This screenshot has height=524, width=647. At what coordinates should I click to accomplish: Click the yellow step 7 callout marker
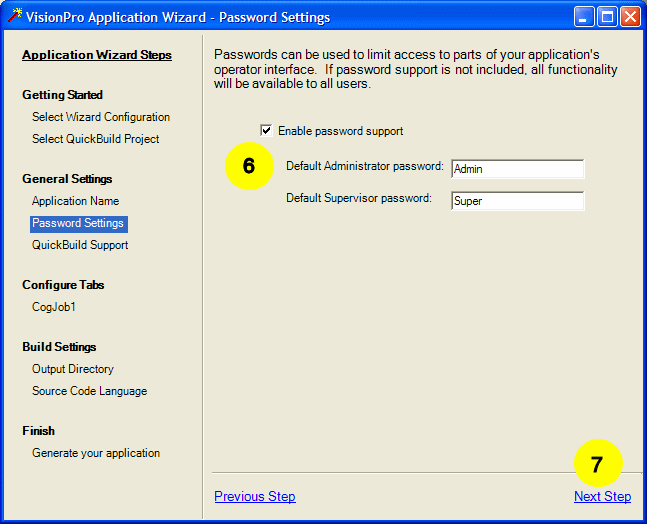(x=597, y=464)
